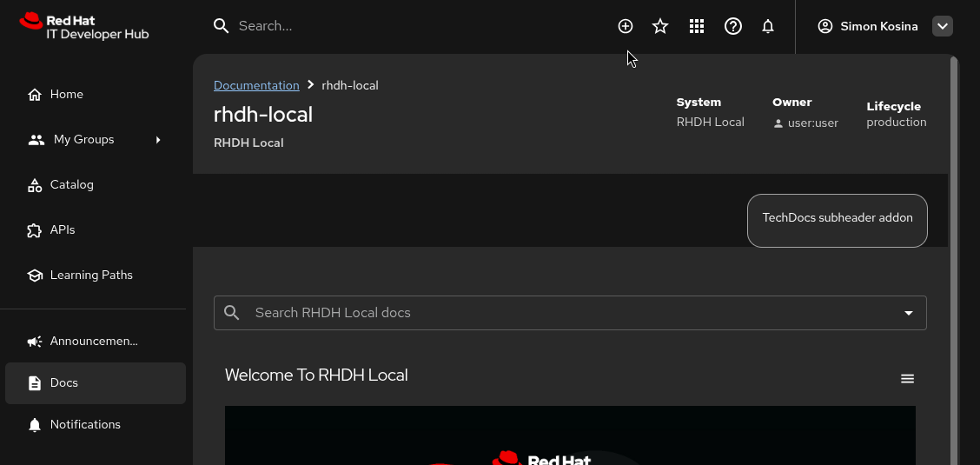Click the create plus icon in header

pyautogui.click(x=626, y=26)
